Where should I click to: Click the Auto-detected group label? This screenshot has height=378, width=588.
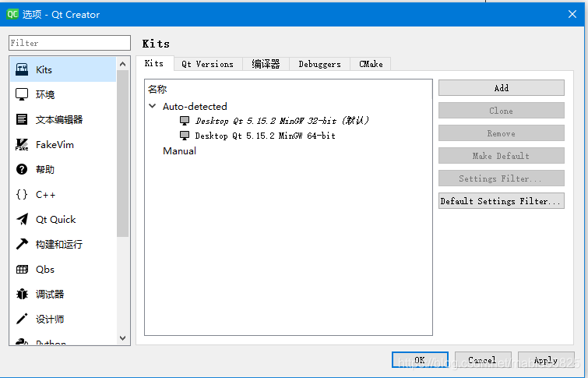195,106
